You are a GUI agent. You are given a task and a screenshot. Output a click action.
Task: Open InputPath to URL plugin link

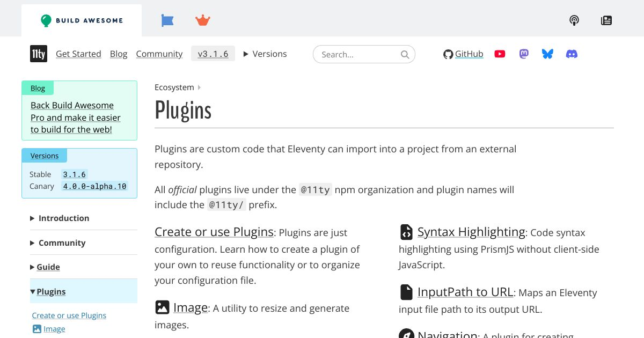(x=465, y=292)
